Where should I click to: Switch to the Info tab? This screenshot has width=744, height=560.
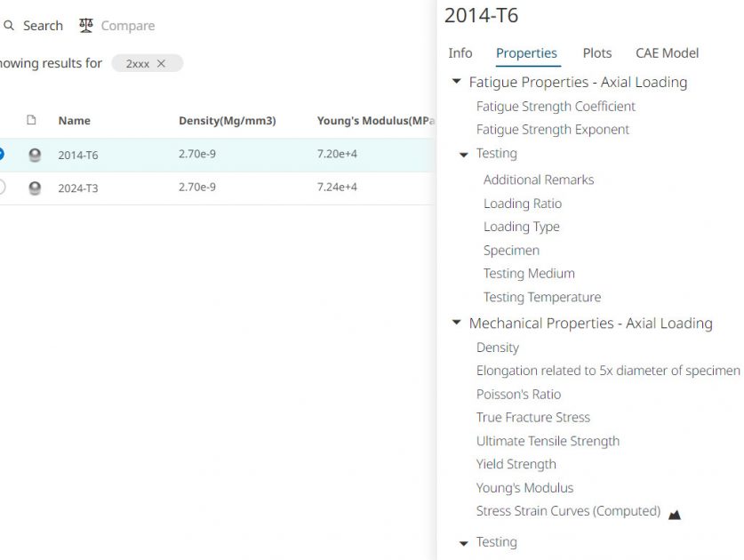coord(460,53)
